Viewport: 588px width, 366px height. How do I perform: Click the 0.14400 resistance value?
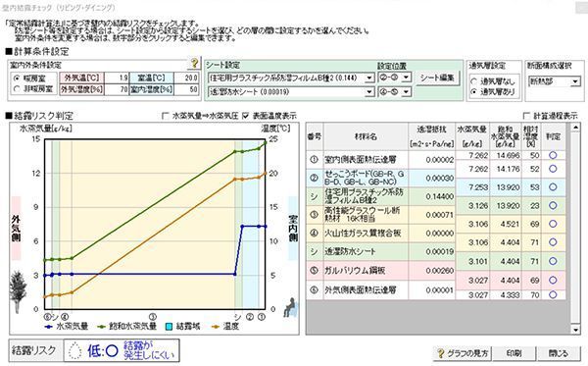[439, 196]
